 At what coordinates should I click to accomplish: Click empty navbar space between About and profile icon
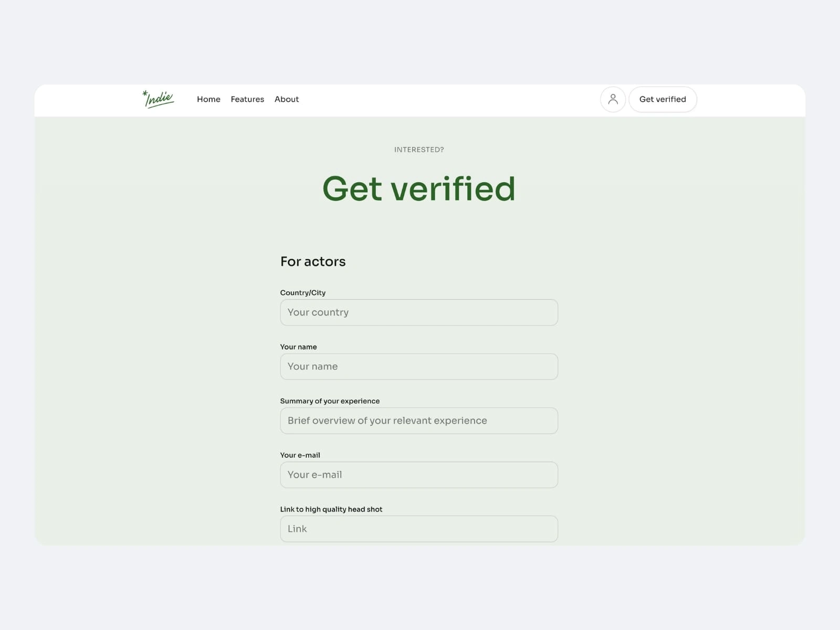[x=449, y=100]
